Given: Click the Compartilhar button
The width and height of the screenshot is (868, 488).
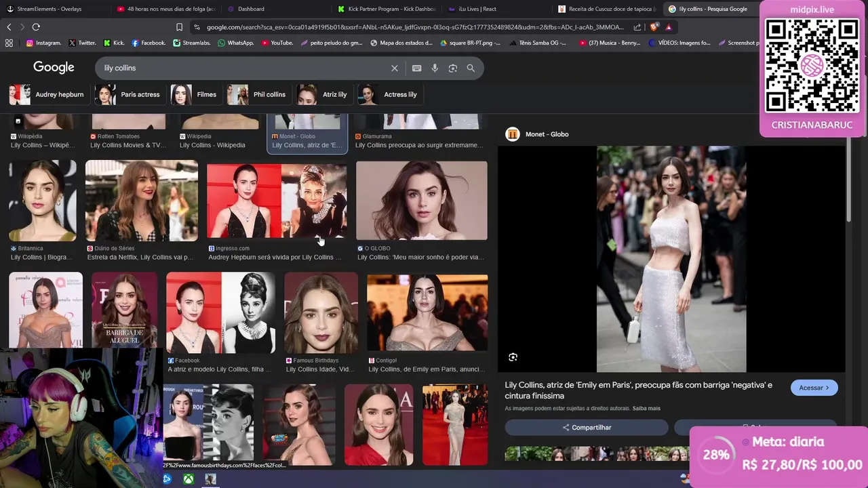Looking at the screenshot, I should click(x=587, y=428).
